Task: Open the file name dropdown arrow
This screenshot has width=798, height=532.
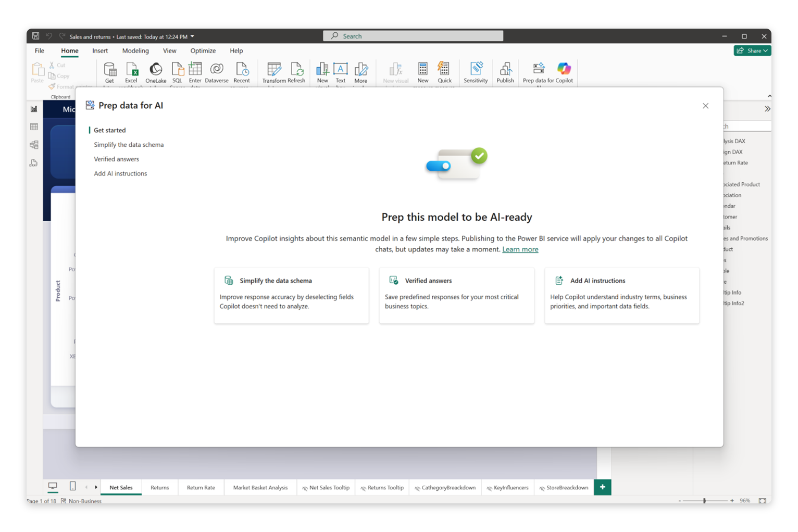Action: [x=192, y=36]
